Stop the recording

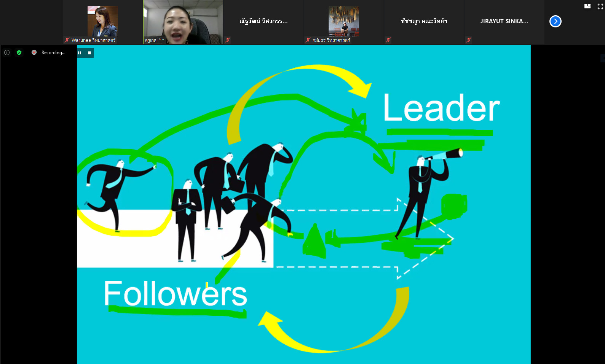(89, 53)
